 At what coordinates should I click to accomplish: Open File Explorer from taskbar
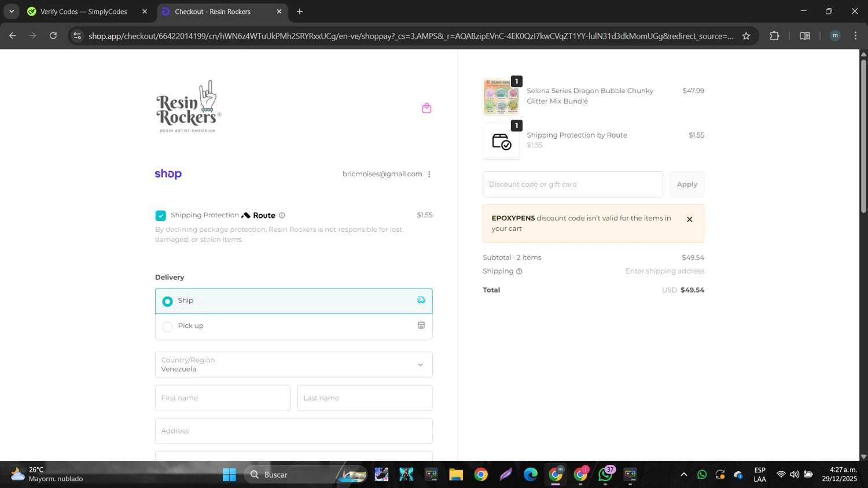[x=456, y=475]
